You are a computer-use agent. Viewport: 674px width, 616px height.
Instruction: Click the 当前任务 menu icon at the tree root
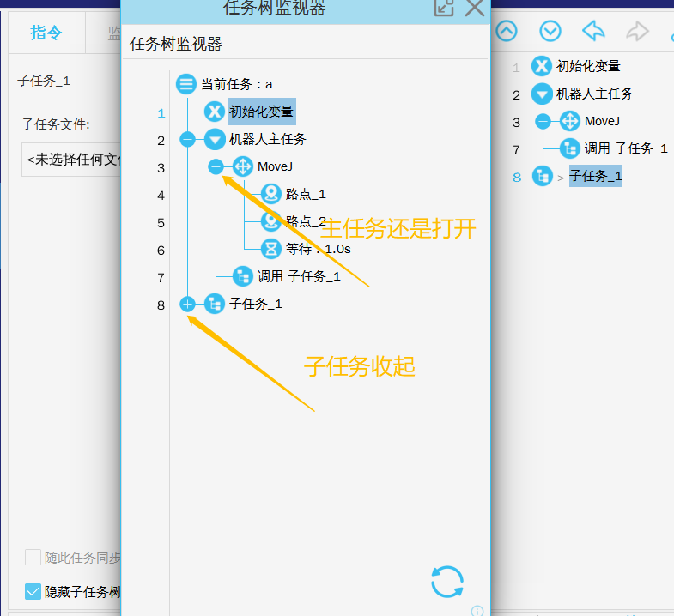click(x=186, y=84)
